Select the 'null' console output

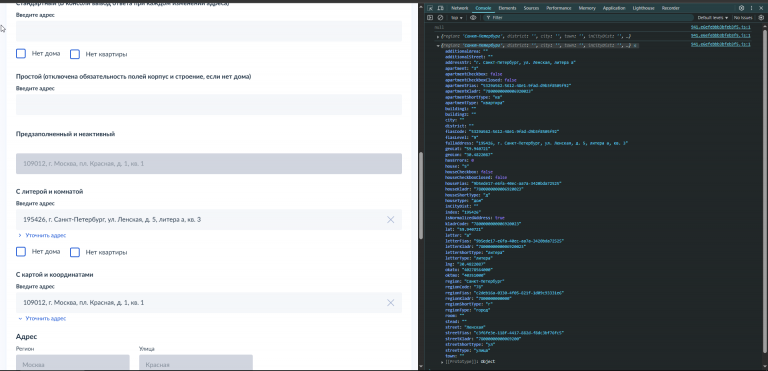pos(439,27)
